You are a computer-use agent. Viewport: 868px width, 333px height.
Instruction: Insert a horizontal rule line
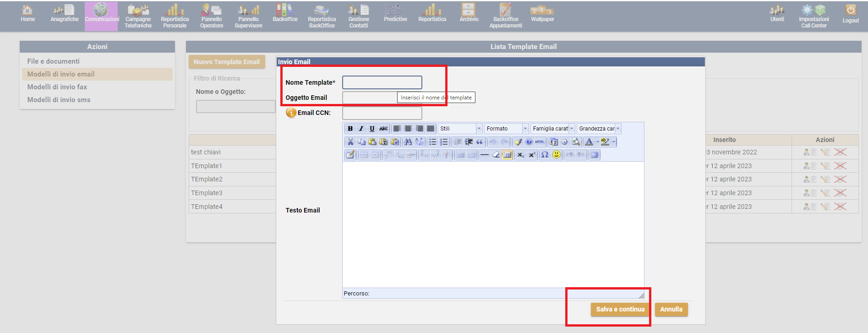pyautogui.click(x=484, y=155)
